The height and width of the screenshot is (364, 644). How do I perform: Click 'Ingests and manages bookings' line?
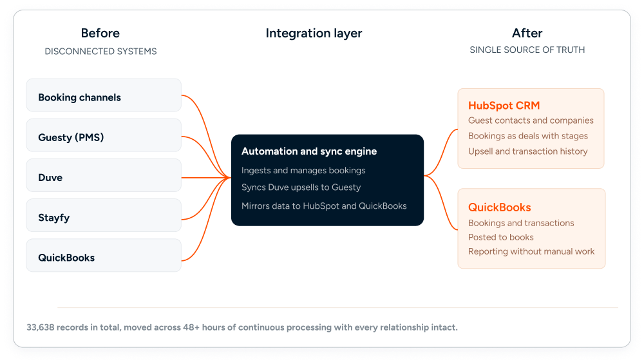[x=303, y=171]
